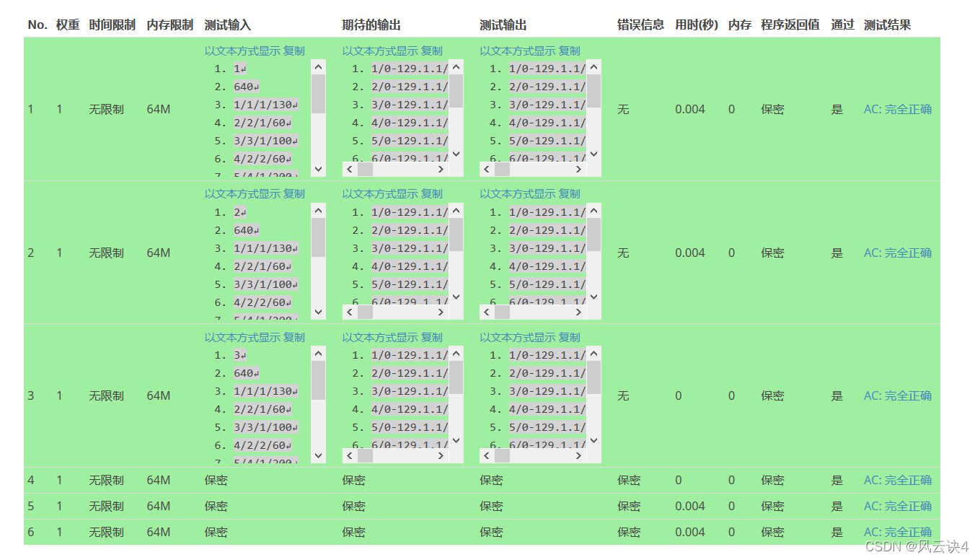Copy test 3 expected output
The image size is (980, 560).
(x=432, y=337)
